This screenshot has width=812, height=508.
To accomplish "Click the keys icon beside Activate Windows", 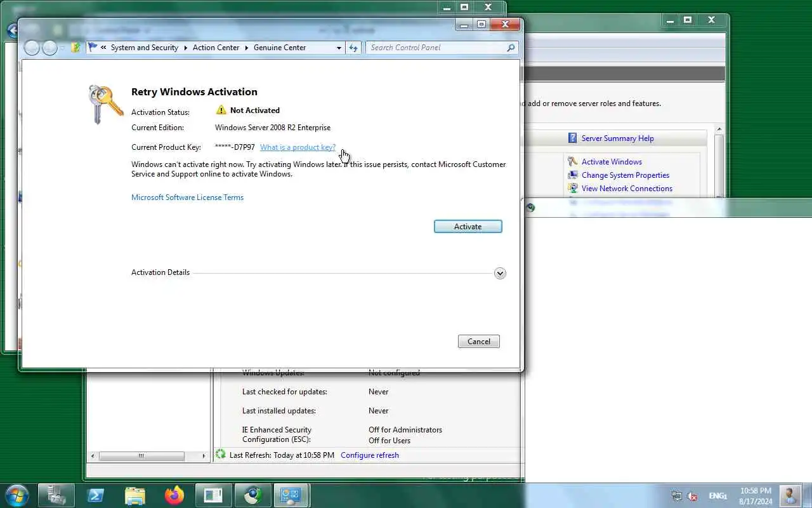I will point(572,162).
